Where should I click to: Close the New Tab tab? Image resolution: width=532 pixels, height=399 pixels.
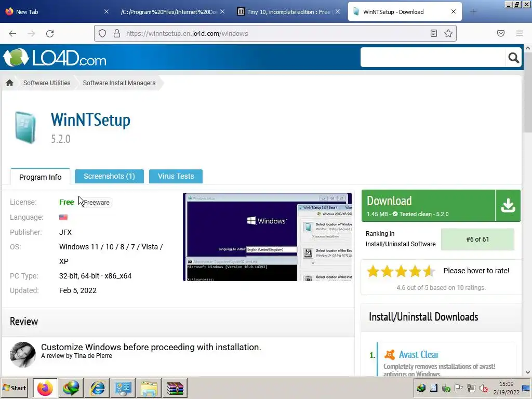tap(106, 11)
